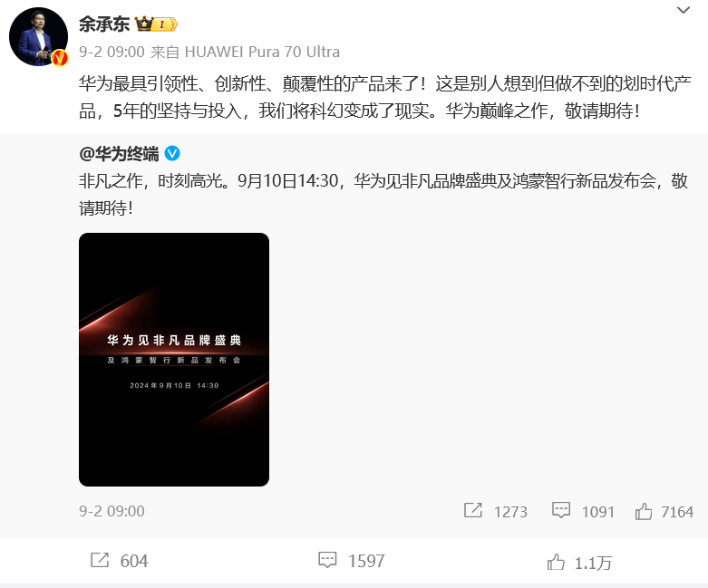The image size is (708, 588).
Task: Click the top post time 9-2 09:00
Action: point(112,52)
